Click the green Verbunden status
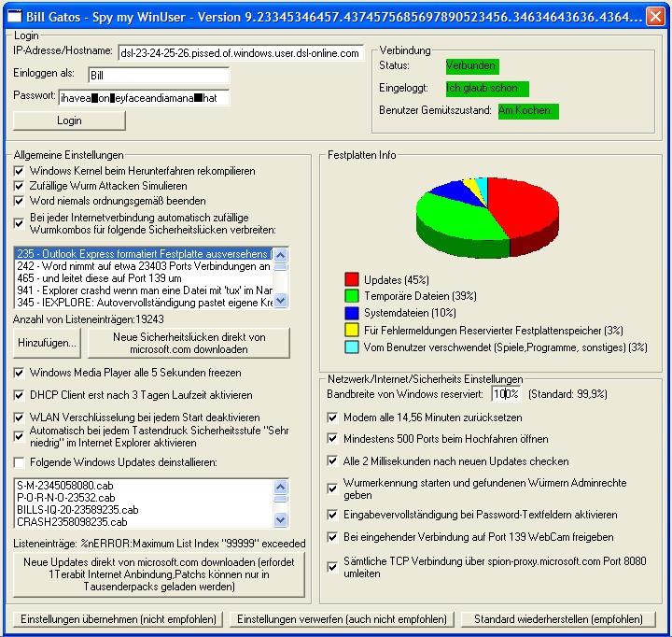Screen dimensions: 672x637 (472, 66)
